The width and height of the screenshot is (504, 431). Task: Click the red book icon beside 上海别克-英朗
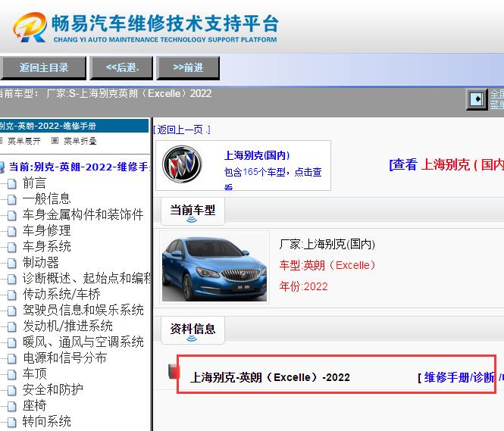pyautogui.click(x=174, y=371)
